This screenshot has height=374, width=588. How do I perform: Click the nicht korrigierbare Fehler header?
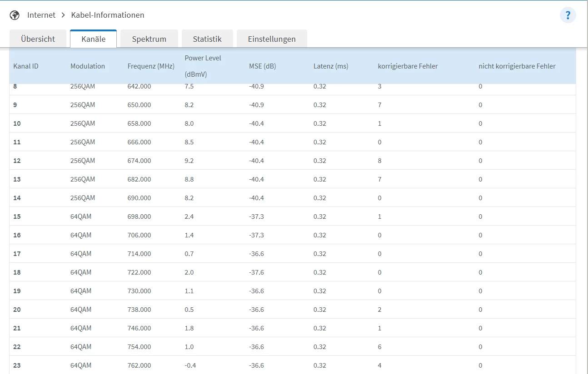coord(517,66)
